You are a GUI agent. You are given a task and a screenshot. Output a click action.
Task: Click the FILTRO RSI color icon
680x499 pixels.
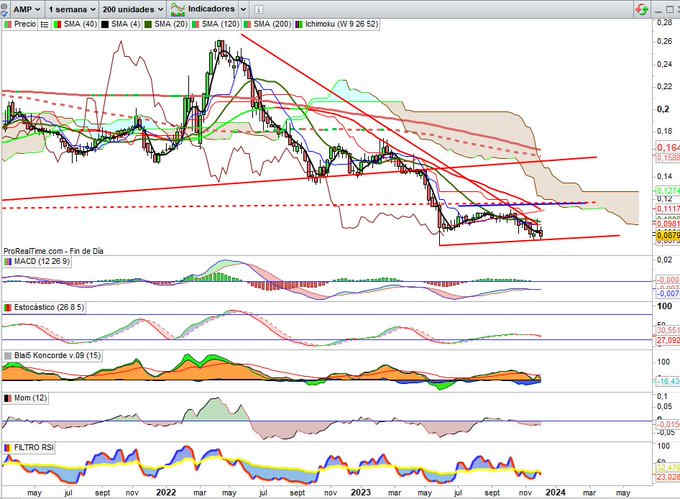[8, 447]
